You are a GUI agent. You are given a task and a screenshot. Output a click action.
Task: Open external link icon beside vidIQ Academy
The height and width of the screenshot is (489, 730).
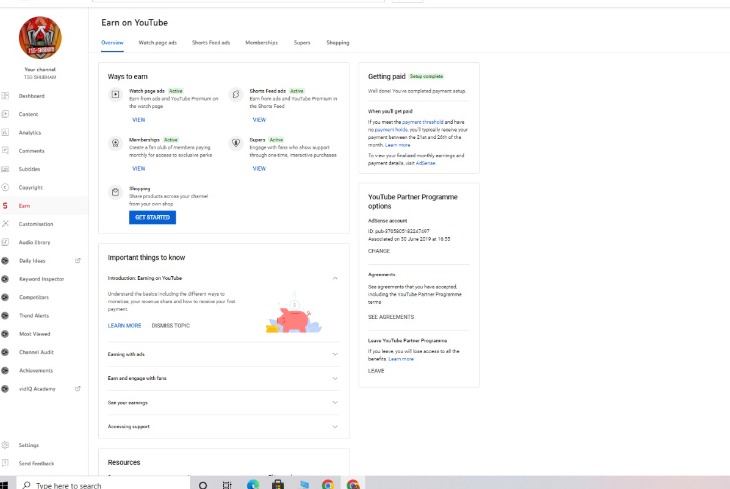pos(78,389)
